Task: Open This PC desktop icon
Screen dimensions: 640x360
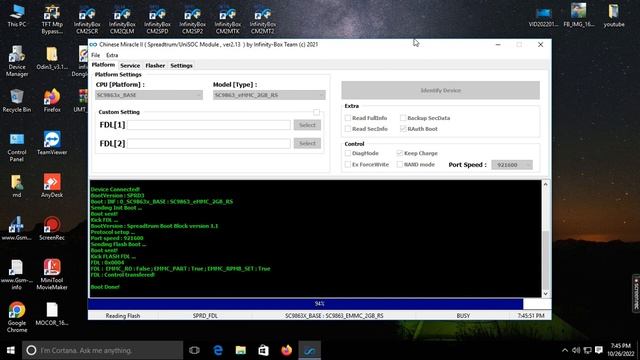Action: point(17,16)
